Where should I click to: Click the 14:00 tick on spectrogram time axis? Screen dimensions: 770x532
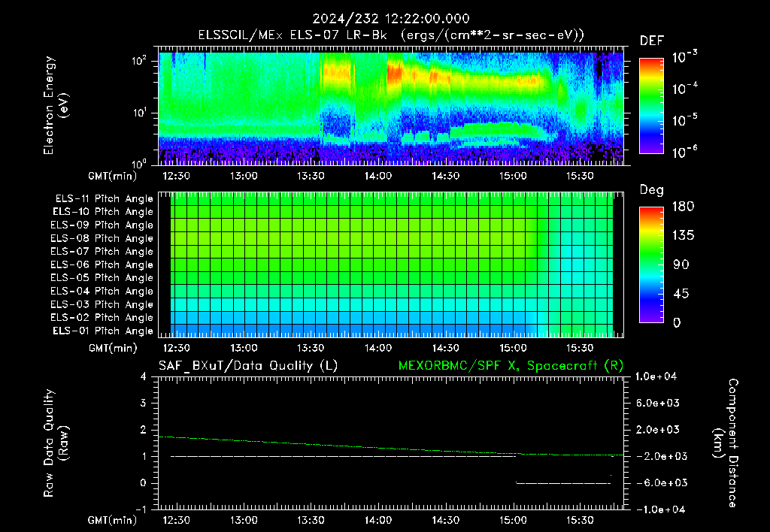tap(378, 176)
